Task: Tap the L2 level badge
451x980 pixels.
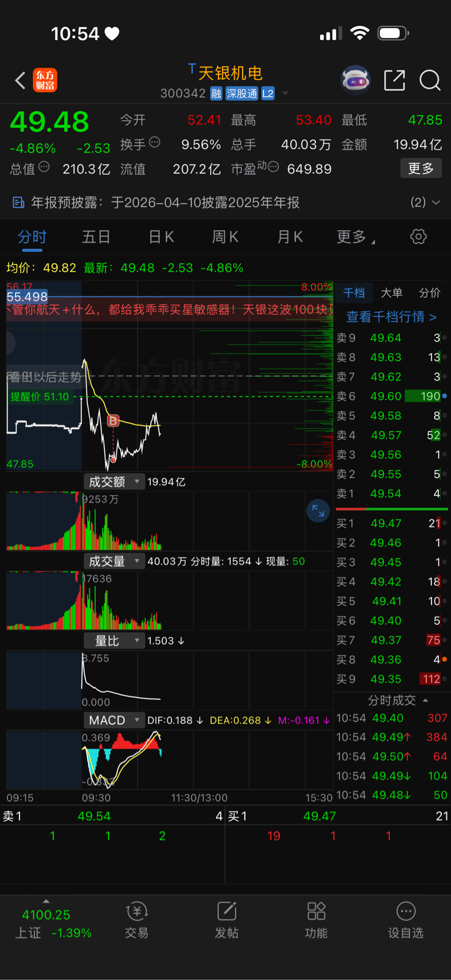Action: tap(268, 93)
